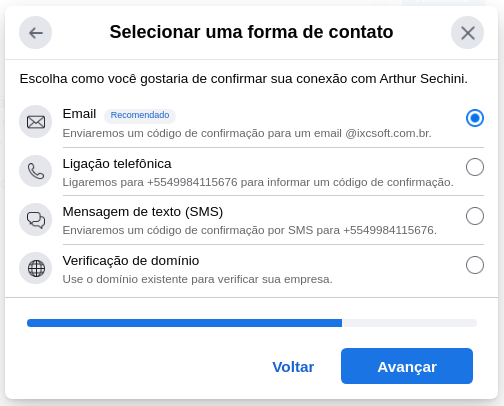The width and height of the screenshot is (504, 406).
Task: Click the Voltar button
Action: coord(293,367)
